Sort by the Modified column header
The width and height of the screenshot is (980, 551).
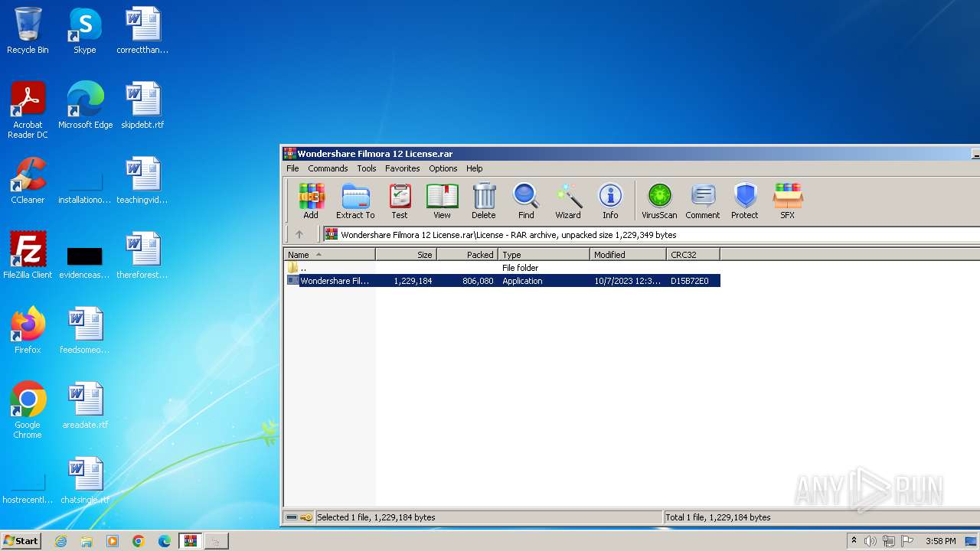[x=629, y=255]
